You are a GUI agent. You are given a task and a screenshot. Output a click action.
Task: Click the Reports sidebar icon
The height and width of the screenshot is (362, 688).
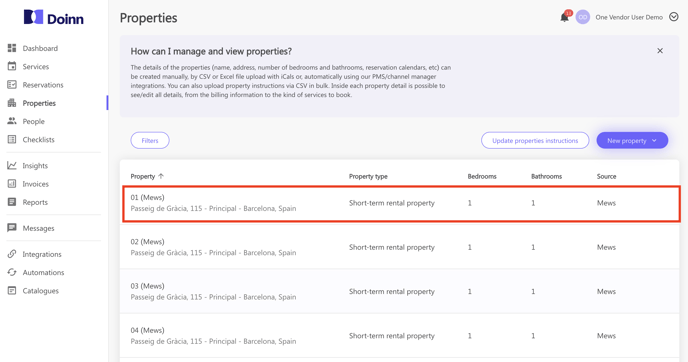coord(12,202)
